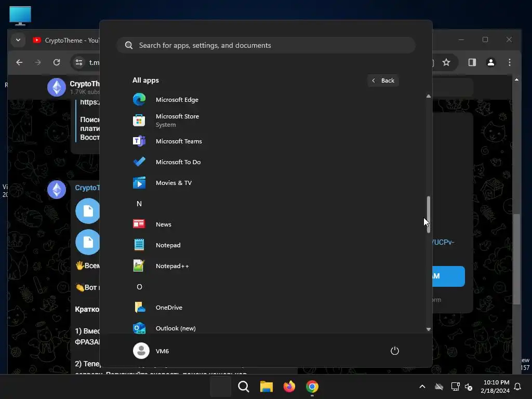Click the app list scroll up arrow
Image resolution: width=532 pixels, height=399 pixels.
[429, 96]
